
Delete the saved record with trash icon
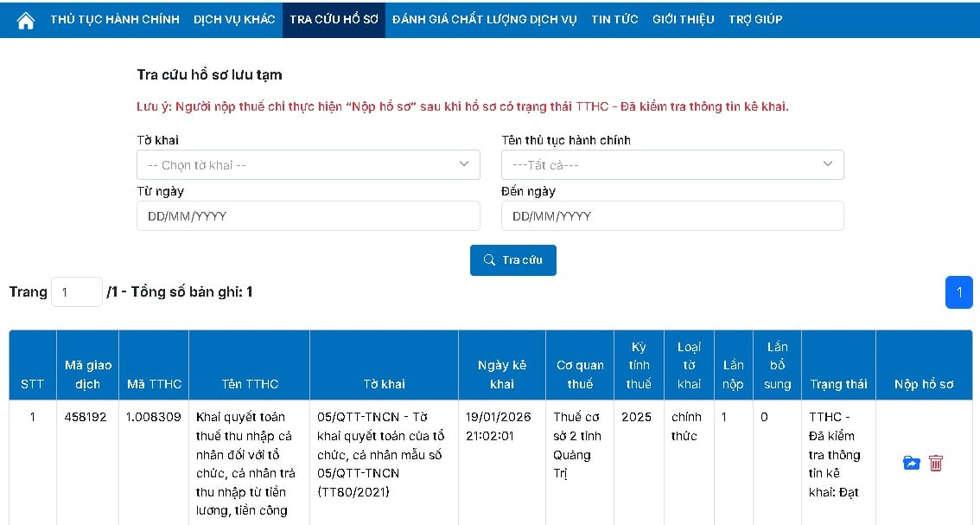pyautogui.click(x=936, y=464)
